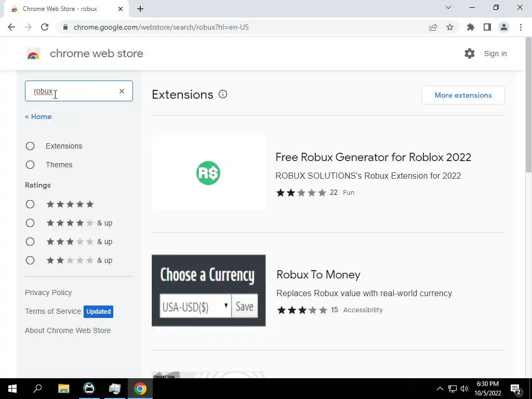This screenshot has height=399, width=532.
Task: Open Chrome's three-dot menu
Action: (521, 27)
